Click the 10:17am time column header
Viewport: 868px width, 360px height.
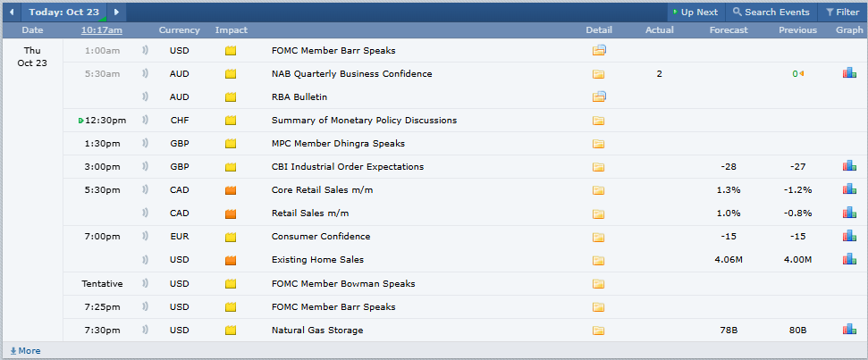pyautogui.click(x=101, y=30)
